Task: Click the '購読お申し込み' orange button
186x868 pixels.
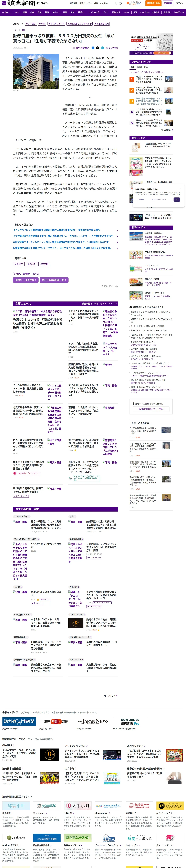Action: coord(153,3)
